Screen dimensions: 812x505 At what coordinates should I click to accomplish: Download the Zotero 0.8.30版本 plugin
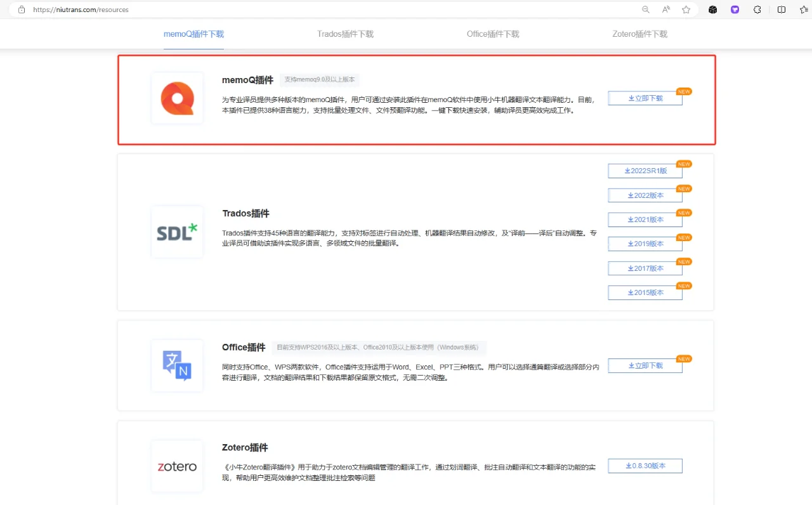[645, 466]
